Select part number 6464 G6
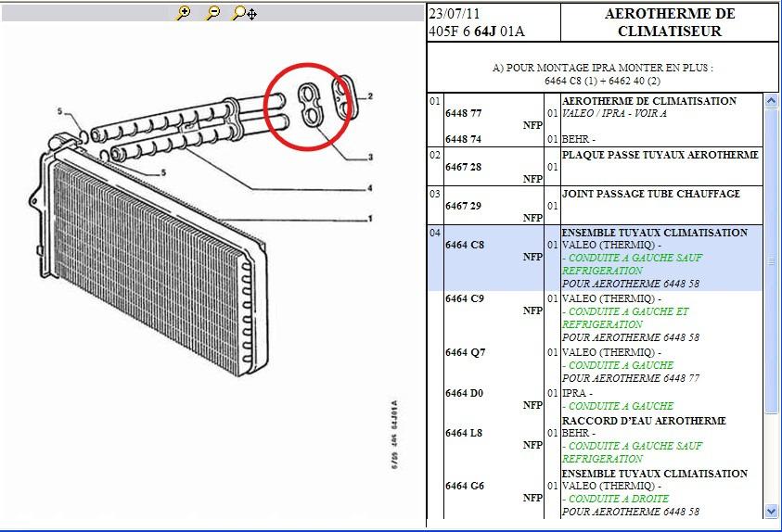The height and width of the screenshot is (532, 782). click(464, 486)
